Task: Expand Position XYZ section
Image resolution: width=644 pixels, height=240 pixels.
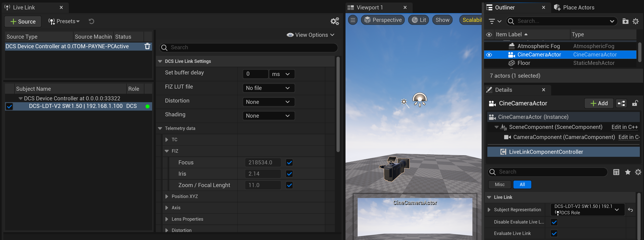Action: 167,196
